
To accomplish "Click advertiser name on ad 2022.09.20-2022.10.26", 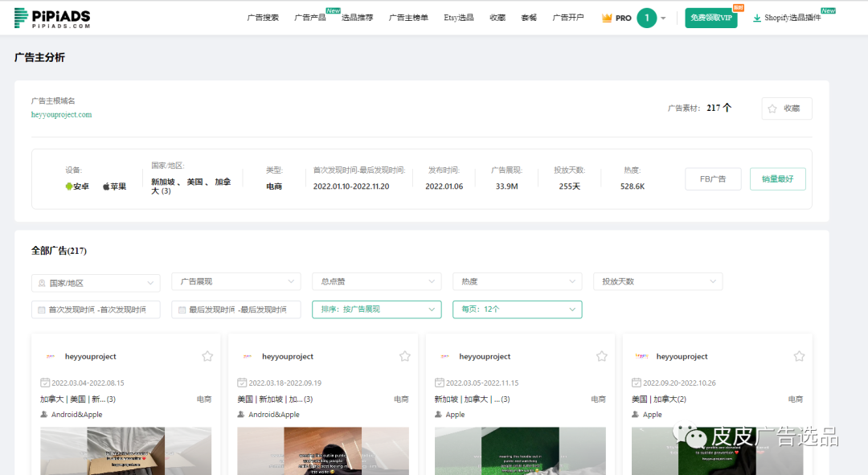I will point(682,357).
